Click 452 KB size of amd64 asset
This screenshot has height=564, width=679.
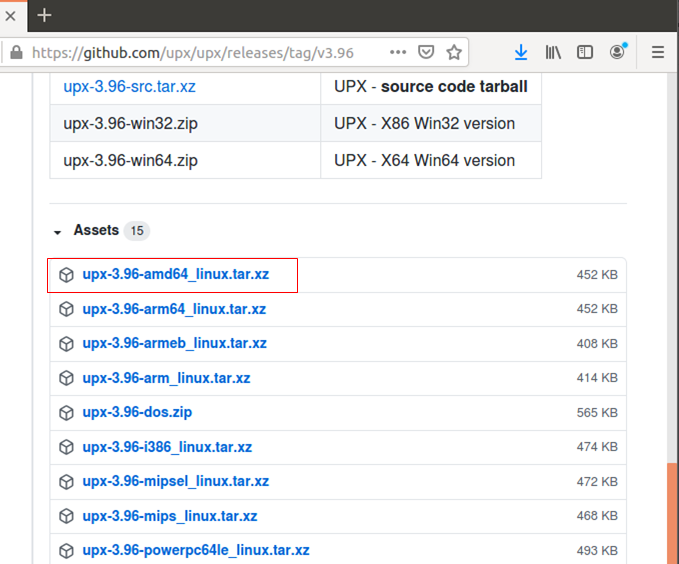(597, 275)
